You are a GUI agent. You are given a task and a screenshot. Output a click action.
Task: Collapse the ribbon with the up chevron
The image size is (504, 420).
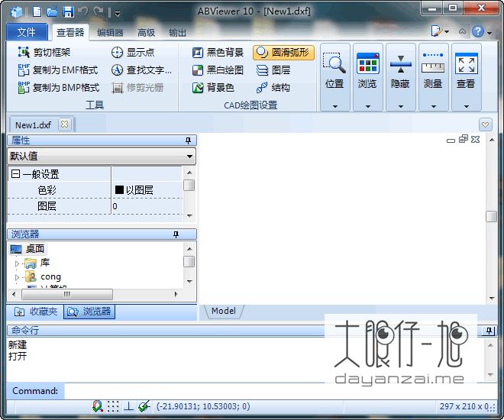[x=462, y=31]
